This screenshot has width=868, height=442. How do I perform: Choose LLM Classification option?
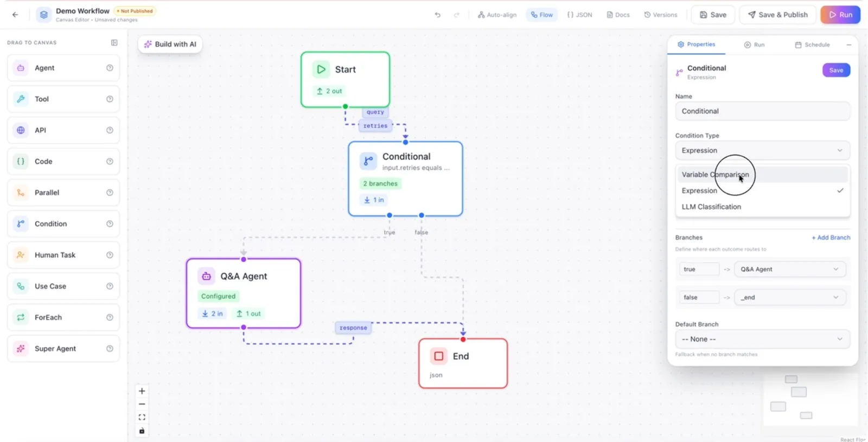(762, 207)
